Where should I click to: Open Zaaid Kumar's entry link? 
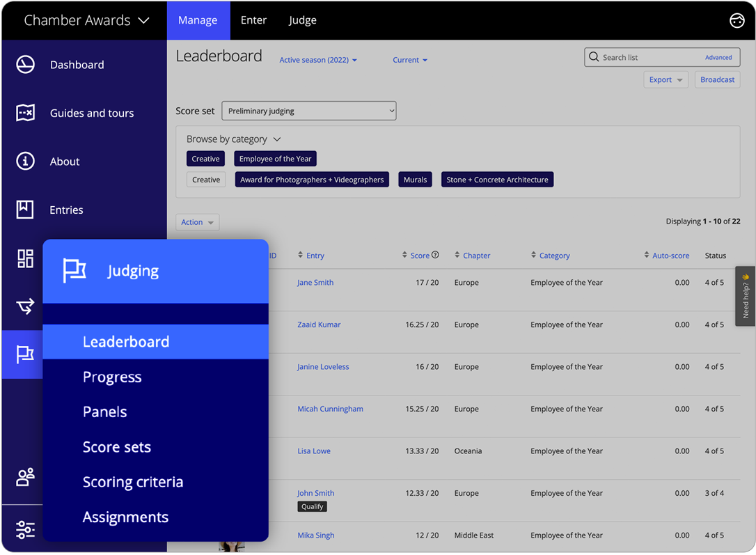pyautogui.click(x=319, y=325)
